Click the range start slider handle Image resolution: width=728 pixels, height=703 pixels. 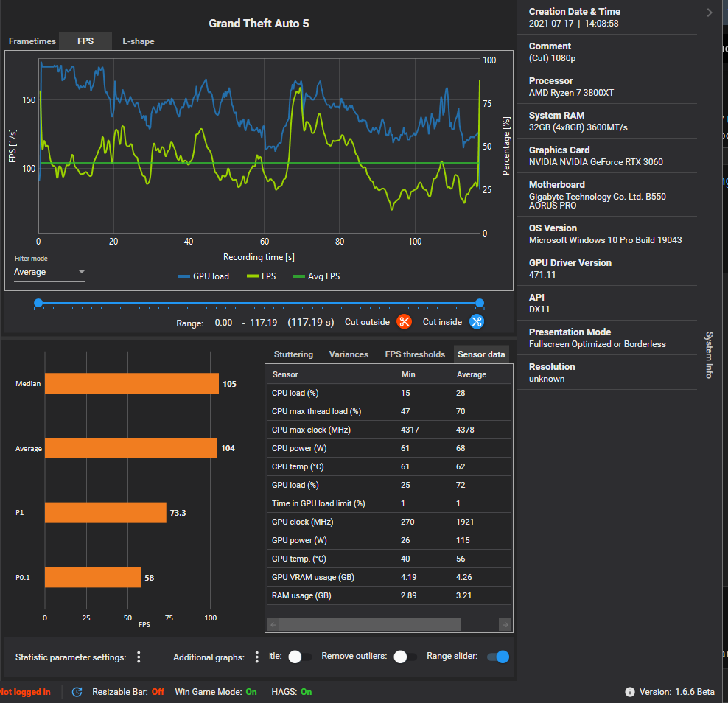pyautogui.click(x=38, y=303)
